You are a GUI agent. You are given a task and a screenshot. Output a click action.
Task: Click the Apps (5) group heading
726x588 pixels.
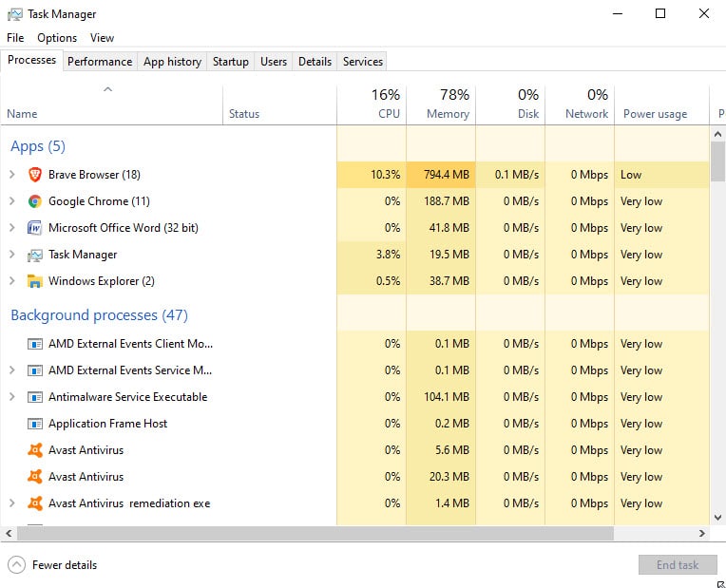pyautogui.click(x=38, y=146)
